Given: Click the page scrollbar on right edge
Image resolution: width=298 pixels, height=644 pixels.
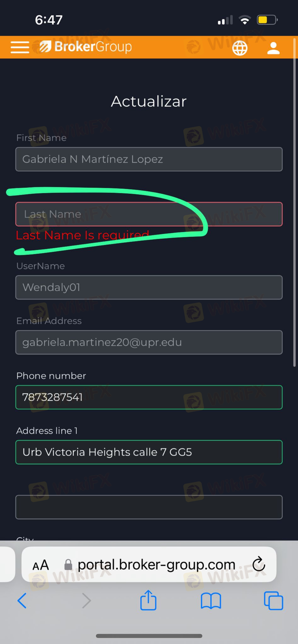Looking at the screenshot, I should tap(294, 202).
